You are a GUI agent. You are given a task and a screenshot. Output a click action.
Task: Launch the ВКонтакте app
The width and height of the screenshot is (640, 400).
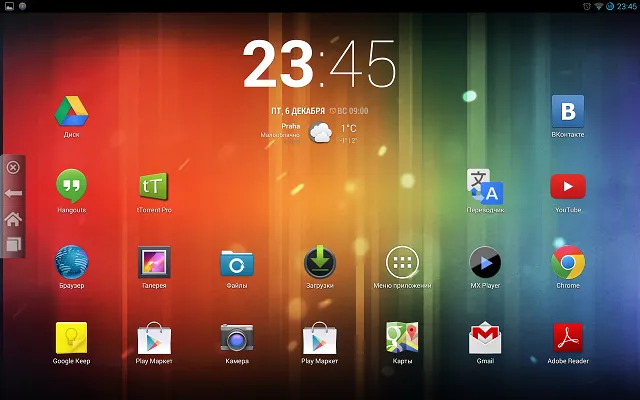click(568, 111)
